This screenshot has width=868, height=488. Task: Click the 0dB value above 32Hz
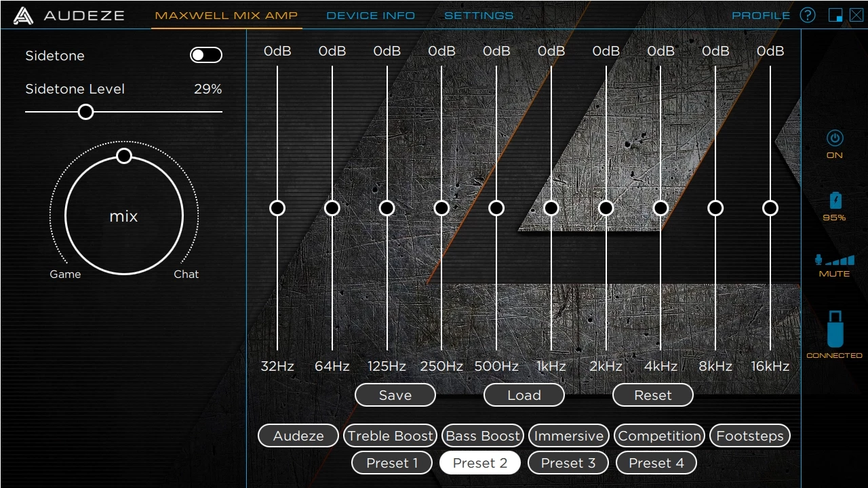pyautogui.click(x=277, y=52)
